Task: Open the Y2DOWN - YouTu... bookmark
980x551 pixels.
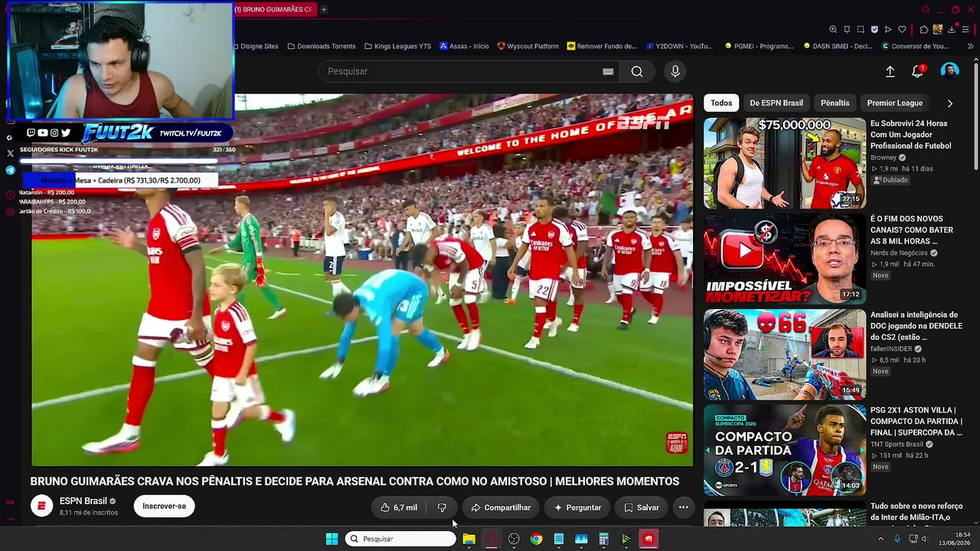Action: point(679,46)
